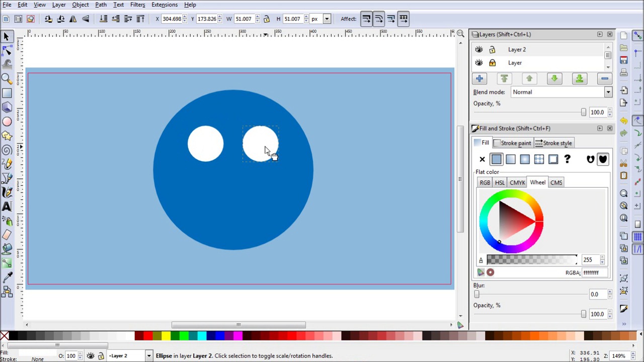Expand the current layer selector in status bar
The width and height of the screenshot is (644, 362).
coord(148,356)
